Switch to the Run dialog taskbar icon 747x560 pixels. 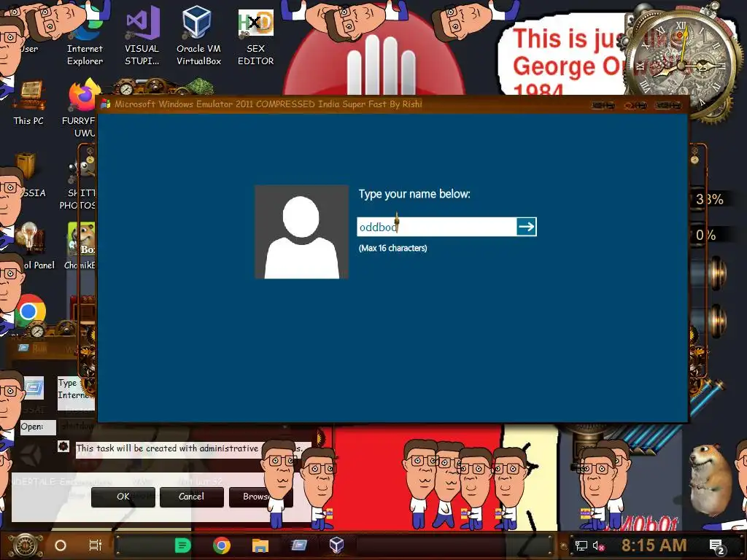(x=298, y=545)
